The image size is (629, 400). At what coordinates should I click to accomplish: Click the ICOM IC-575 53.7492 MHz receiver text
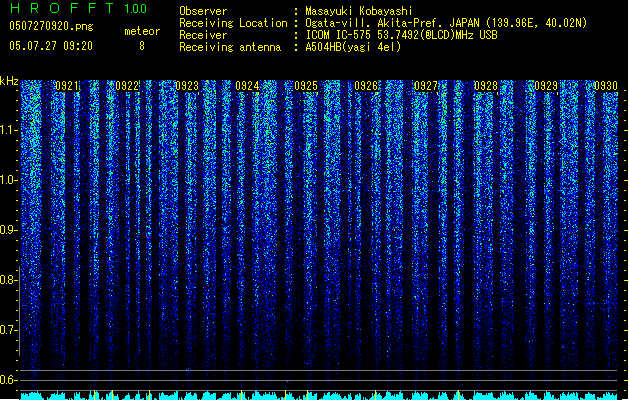[x=401, y=35]
